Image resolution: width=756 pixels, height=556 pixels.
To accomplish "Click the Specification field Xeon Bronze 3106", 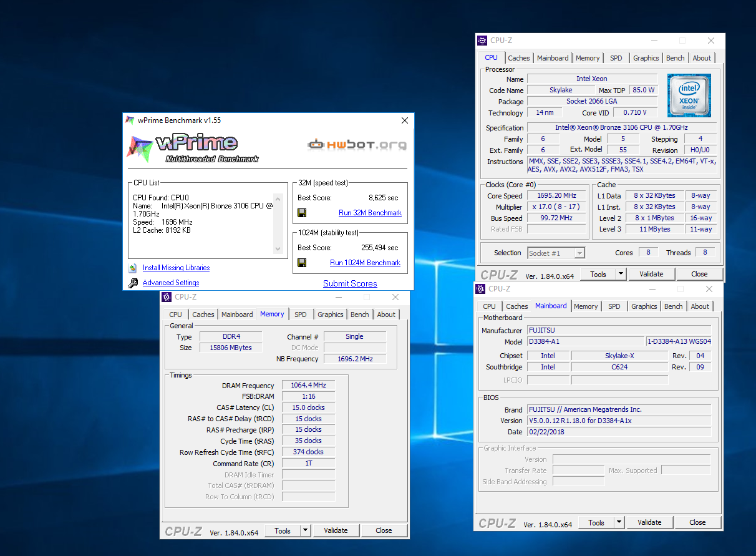I will (x=621, y=127).
